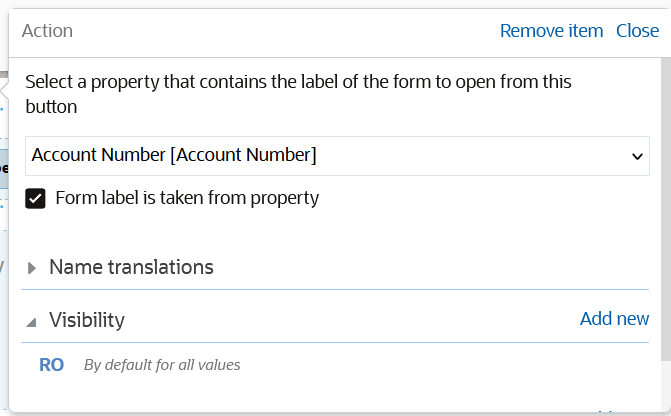
Task: Select the Action panel title
Action: pyautogui.click(x=47, y=31)
